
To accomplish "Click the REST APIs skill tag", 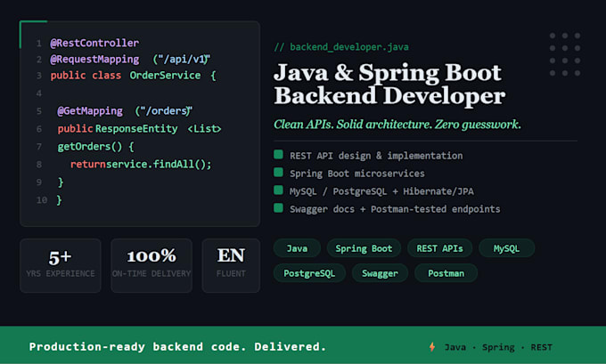I will coord(439,248).
